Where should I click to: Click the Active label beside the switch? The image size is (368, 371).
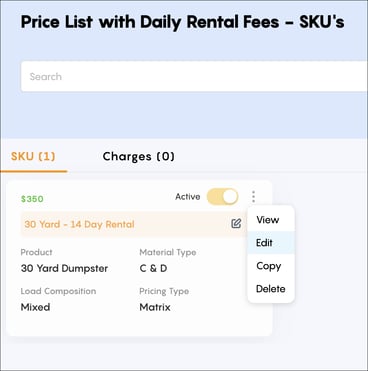(188, 197)
